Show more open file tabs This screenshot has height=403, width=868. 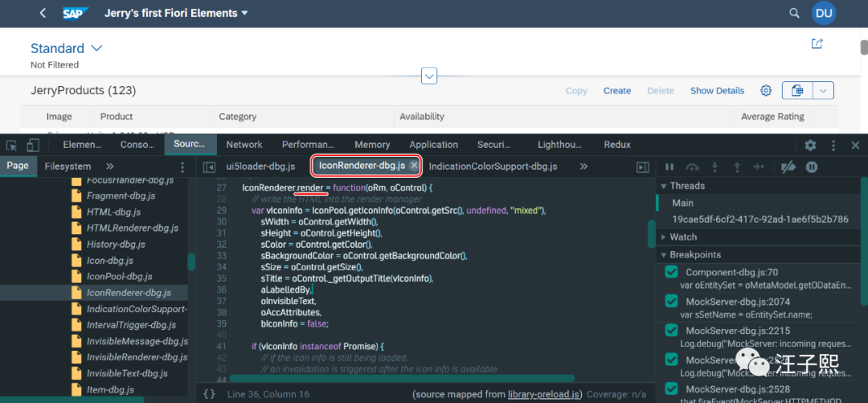tap(583, 167)
